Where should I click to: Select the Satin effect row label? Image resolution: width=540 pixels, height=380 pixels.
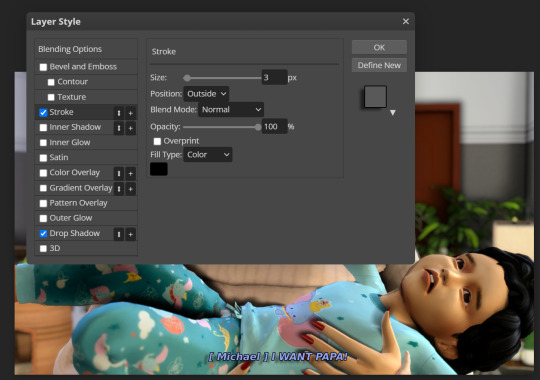pos(59,157)
